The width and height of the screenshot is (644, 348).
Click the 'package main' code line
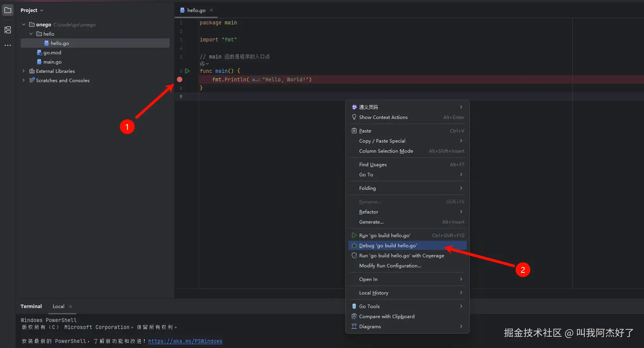[x=218, y=22]
